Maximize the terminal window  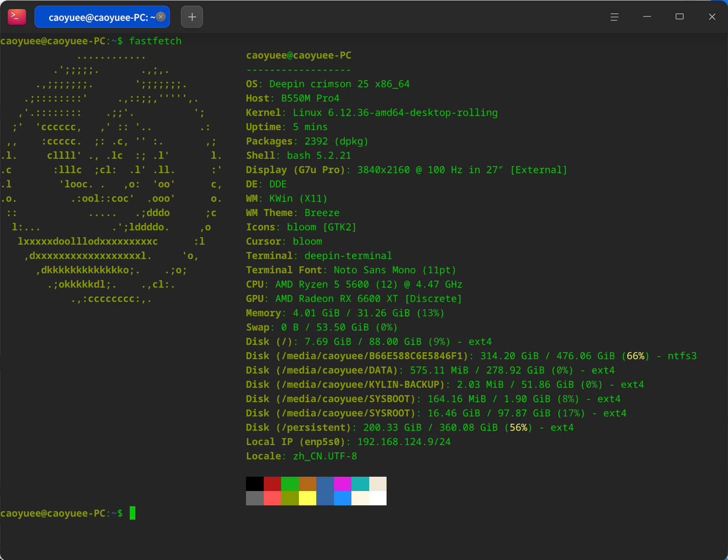[679, 17]
